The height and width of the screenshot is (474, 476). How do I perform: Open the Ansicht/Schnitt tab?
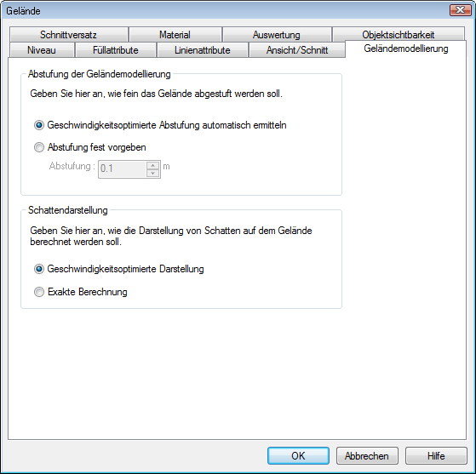click(297, 49)
